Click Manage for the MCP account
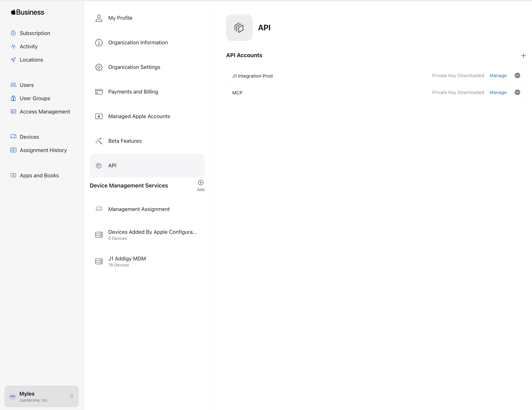 pyautogui.click(x=498, y=92)
